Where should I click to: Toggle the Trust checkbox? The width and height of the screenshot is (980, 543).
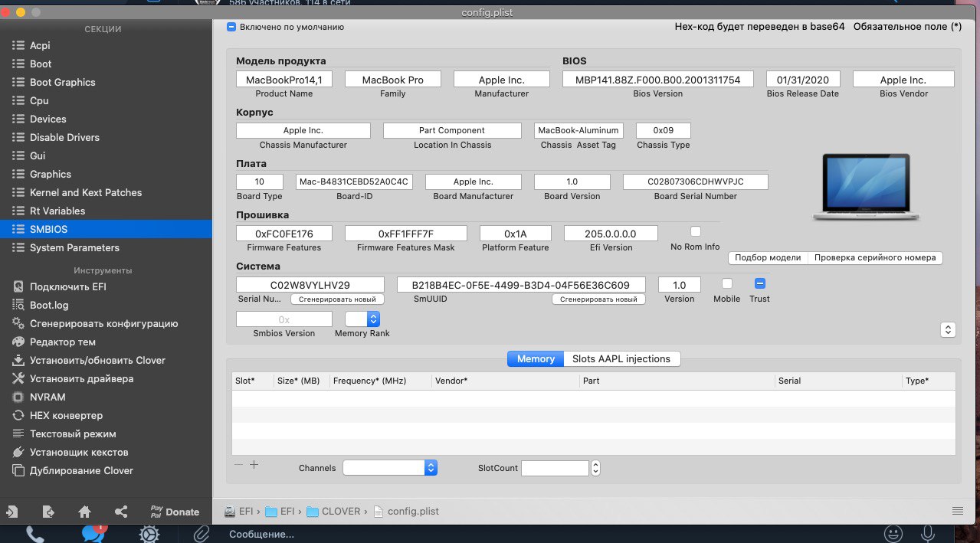(760, 283)
